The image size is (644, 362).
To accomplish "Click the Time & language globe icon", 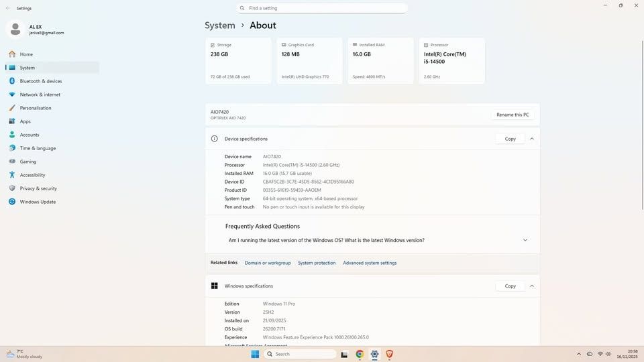I will click(12, 147).
